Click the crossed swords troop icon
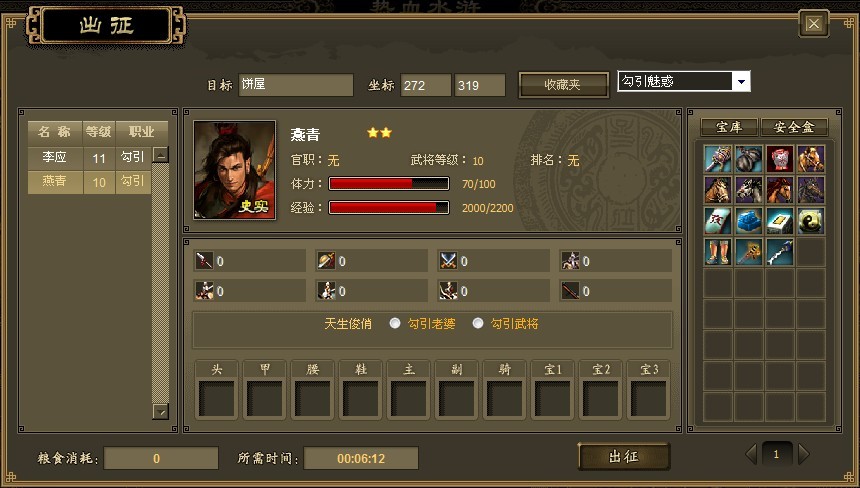The image size is (860, 488). click(448, 261)
